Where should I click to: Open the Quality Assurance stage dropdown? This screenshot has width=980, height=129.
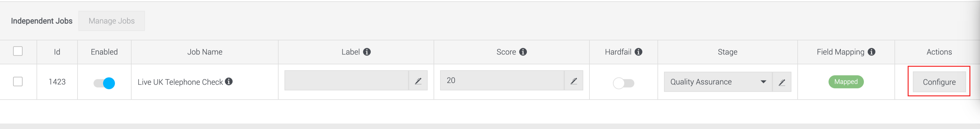pyautogui.click(x=718, y=82)
